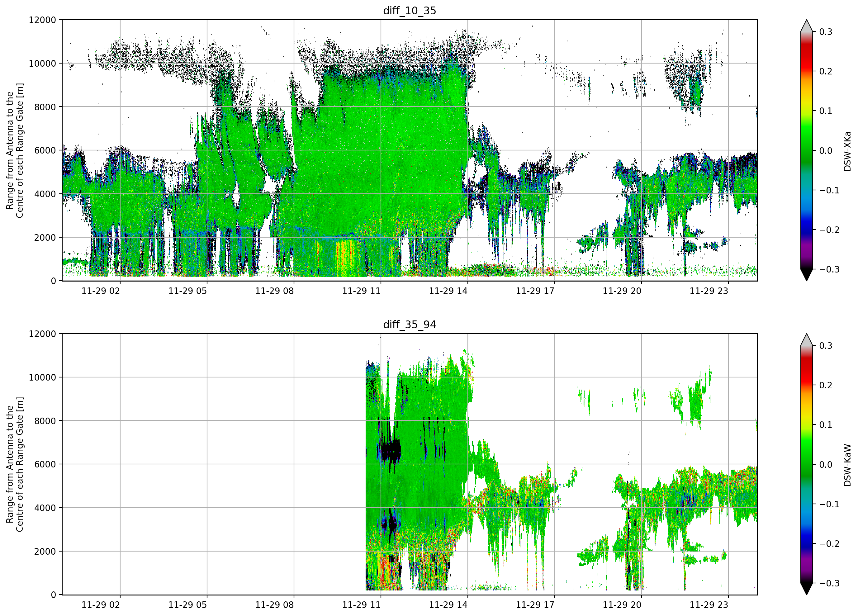This screenshot has height=616, width=858.
Task: Click the 11-29 20 tick label on the bottom plot
Action: pos(622,605)
